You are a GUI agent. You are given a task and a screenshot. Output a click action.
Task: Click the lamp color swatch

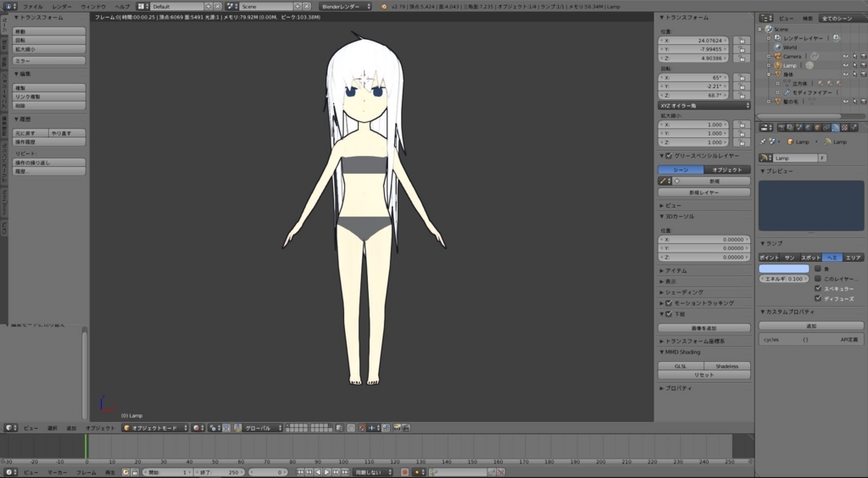pyautogui.click(x=783, y=269)
